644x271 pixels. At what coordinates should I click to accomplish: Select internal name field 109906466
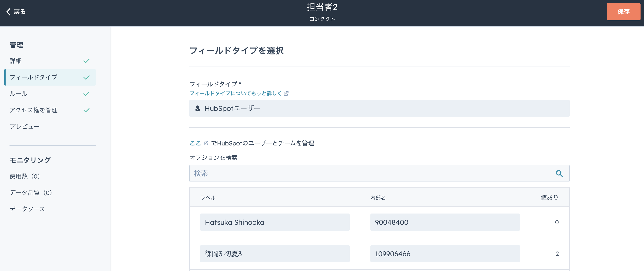tap(445, 253)
